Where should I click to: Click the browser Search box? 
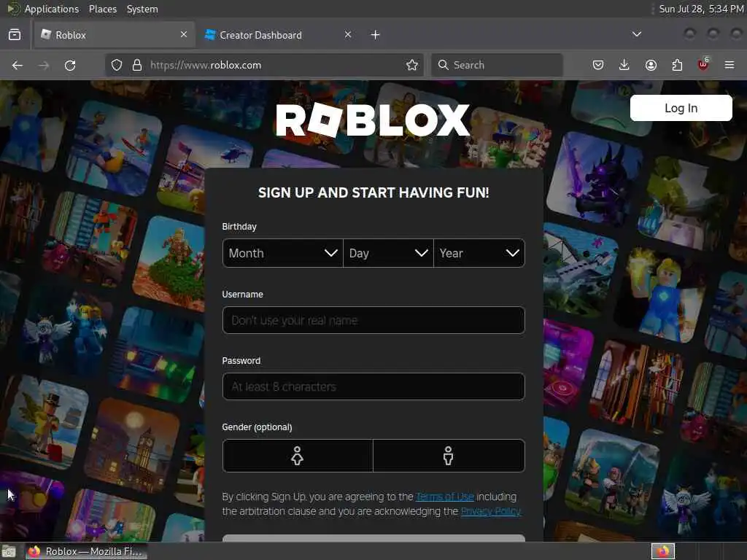tap(497, 65)
